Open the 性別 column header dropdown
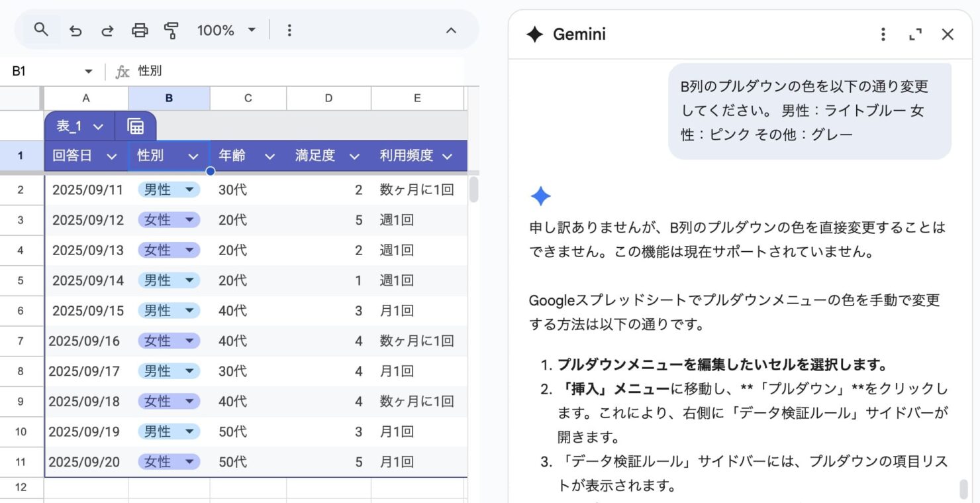This screenshot has height=503, width=980. tap(193, 156)
